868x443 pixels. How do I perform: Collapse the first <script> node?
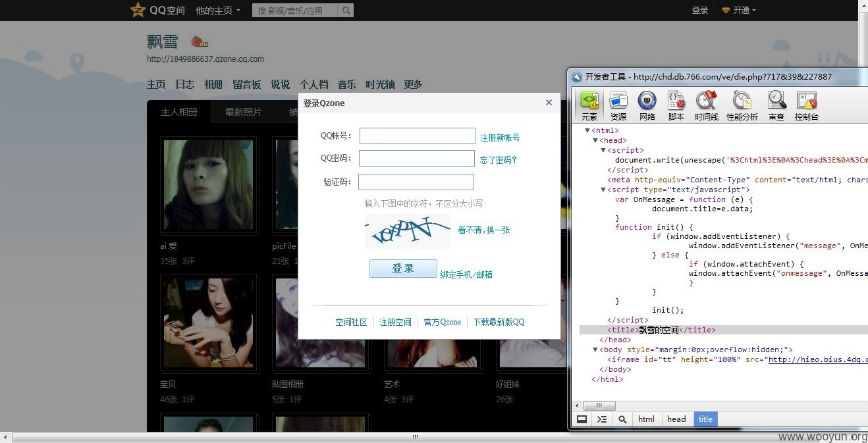point(603,150)
